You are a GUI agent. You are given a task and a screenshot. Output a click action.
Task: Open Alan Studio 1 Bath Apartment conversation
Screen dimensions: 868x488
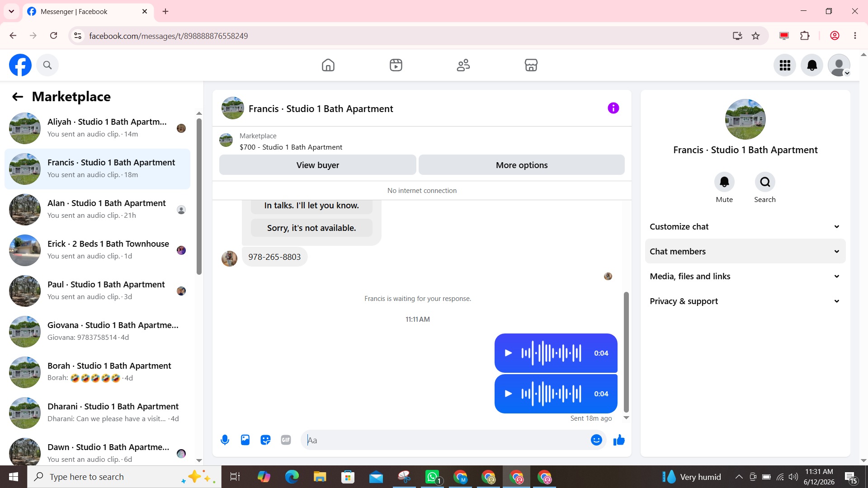click(97, 210)
